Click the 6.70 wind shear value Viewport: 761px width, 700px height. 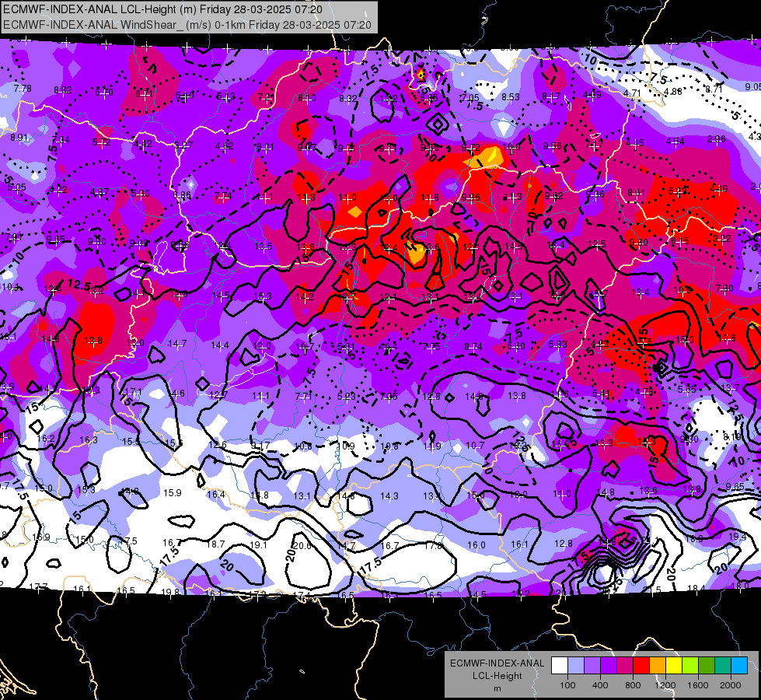point(104,92)
